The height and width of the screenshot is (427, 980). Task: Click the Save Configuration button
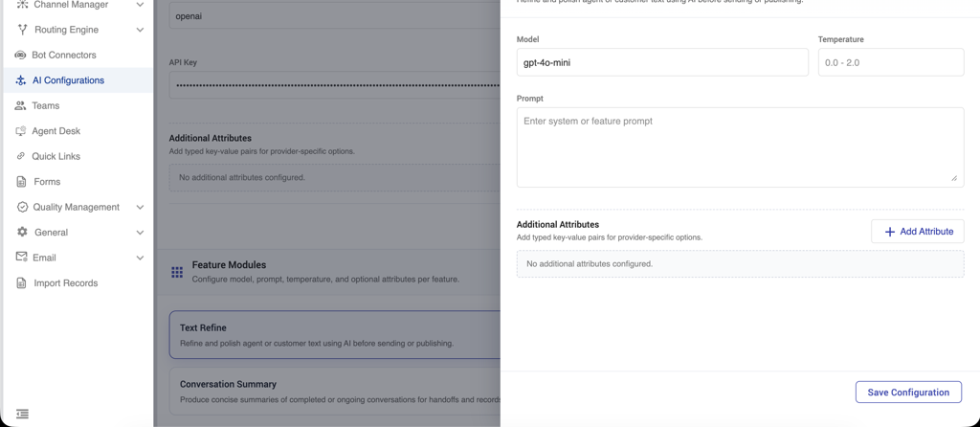click(x=908, y=392)
